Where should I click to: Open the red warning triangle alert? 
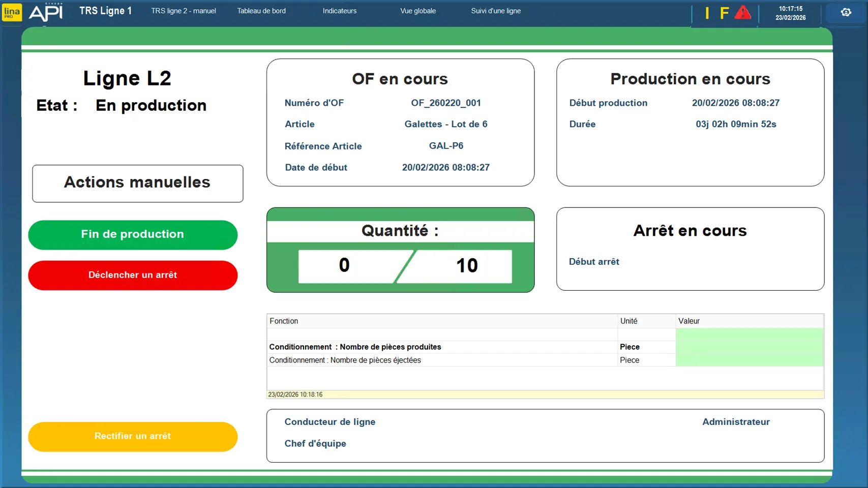742,13
